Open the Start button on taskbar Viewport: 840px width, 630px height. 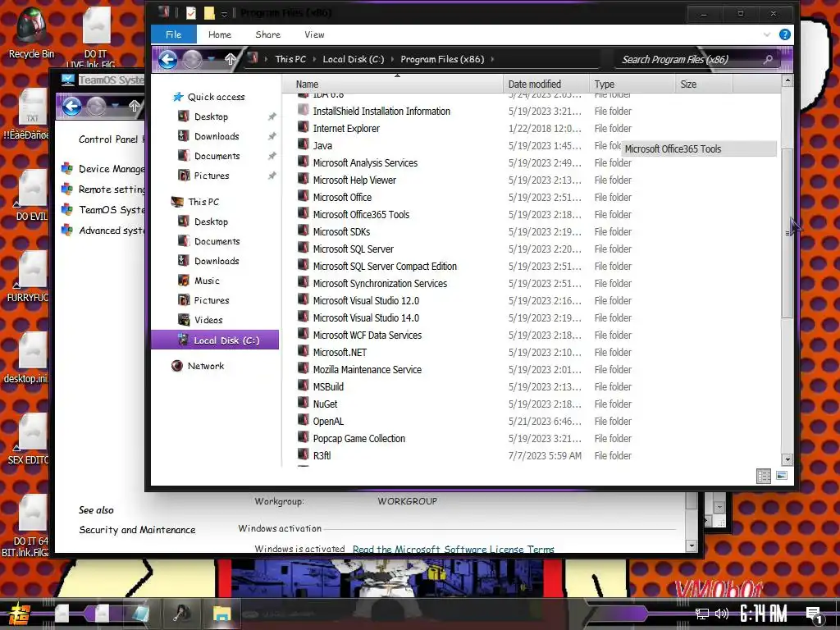click(x=20, y=614)
